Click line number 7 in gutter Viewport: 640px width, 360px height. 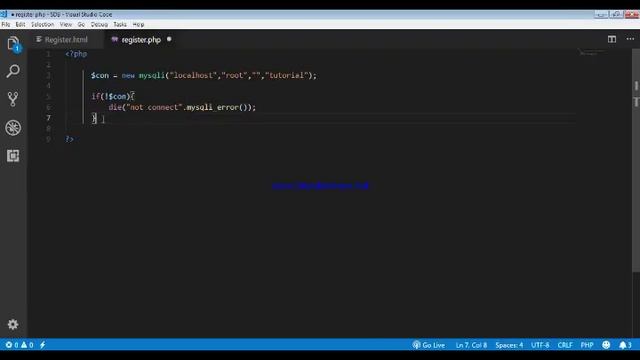[x=49, y=118]
